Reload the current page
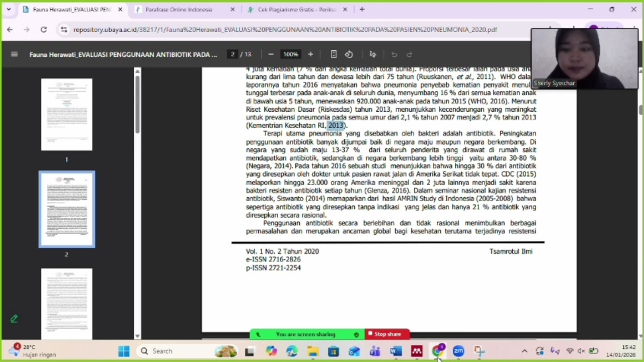Viewport: 644px width, 362px height. pyautogui.click(x=44, y=30)
